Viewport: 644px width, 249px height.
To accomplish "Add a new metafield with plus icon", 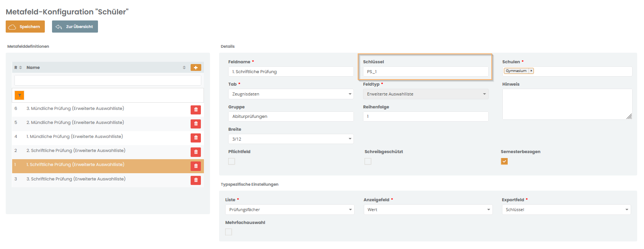I will pos(196,67).
